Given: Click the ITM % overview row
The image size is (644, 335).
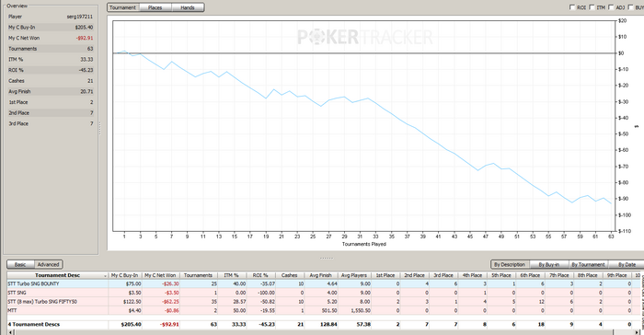Looking at the screenshot, I should tap(51, 59).
